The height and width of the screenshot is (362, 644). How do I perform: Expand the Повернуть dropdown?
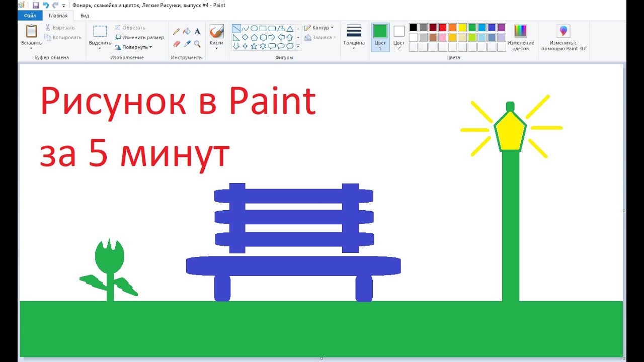point(133,47)
